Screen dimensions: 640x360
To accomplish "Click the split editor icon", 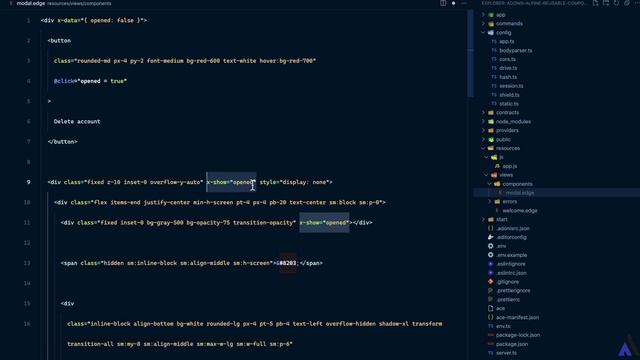I will pyautogui.click(x=443, y=3).
